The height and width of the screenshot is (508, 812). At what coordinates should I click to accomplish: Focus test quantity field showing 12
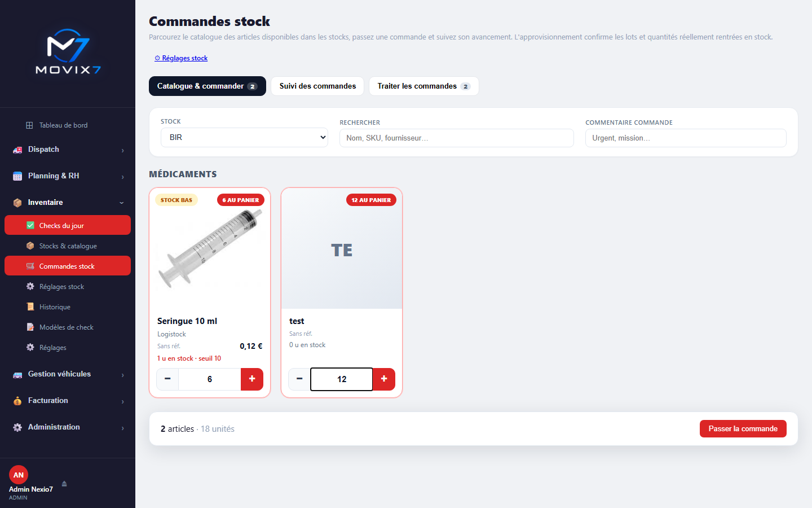point(342,379)
